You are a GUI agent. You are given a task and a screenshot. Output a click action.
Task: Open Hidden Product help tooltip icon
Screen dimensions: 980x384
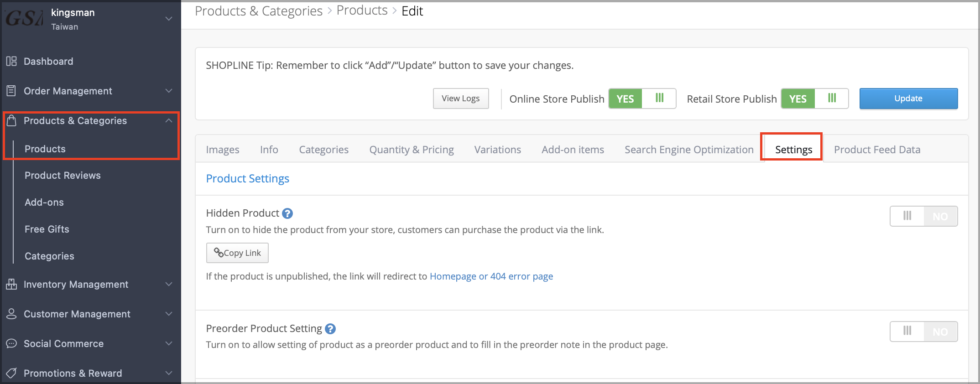coord(287,213)
